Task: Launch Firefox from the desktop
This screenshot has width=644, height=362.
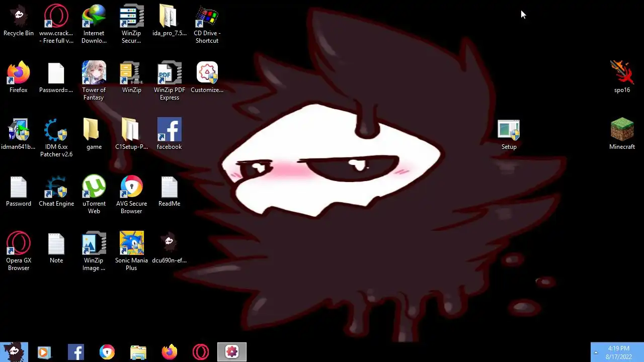Action: point(19,77)
